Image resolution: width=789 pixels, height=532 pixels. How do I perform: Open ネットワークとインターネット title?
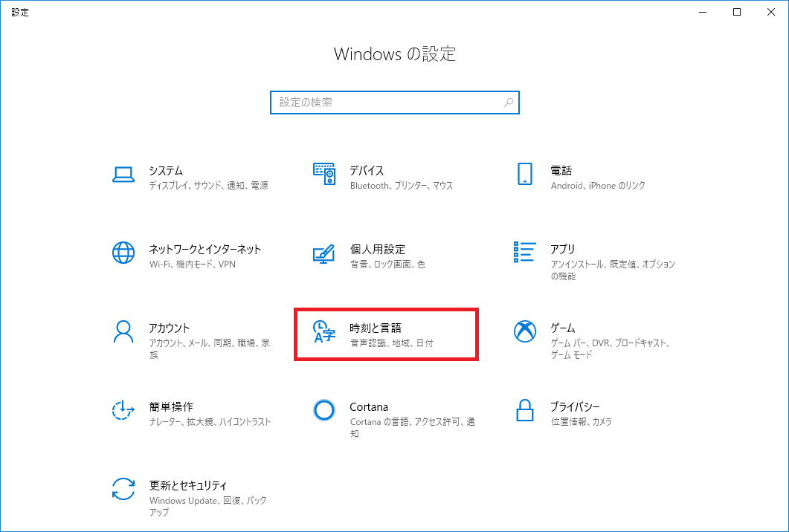pos(205,250)
